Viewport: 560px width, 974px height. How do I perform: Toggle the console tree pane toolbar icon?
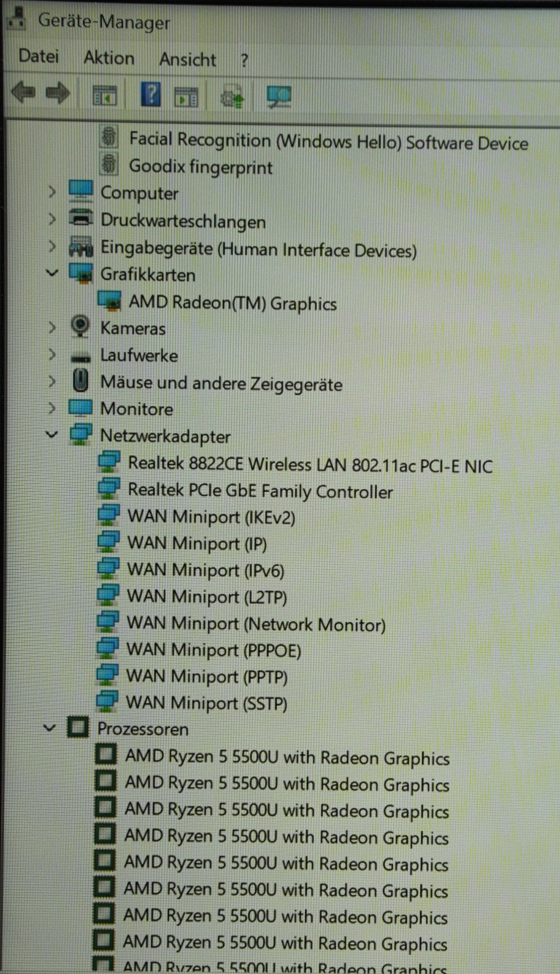[x=105, y=96]
